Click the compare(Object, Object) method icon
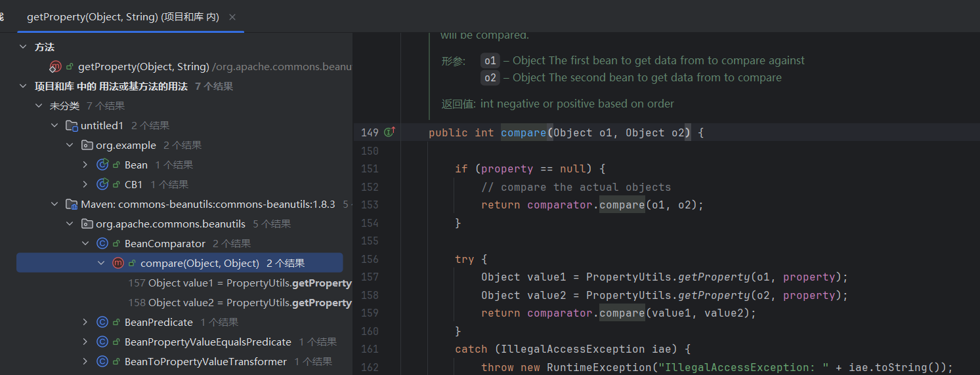This screenshot has width=980, height=375. pyautogui.click(x=118, y=264)
